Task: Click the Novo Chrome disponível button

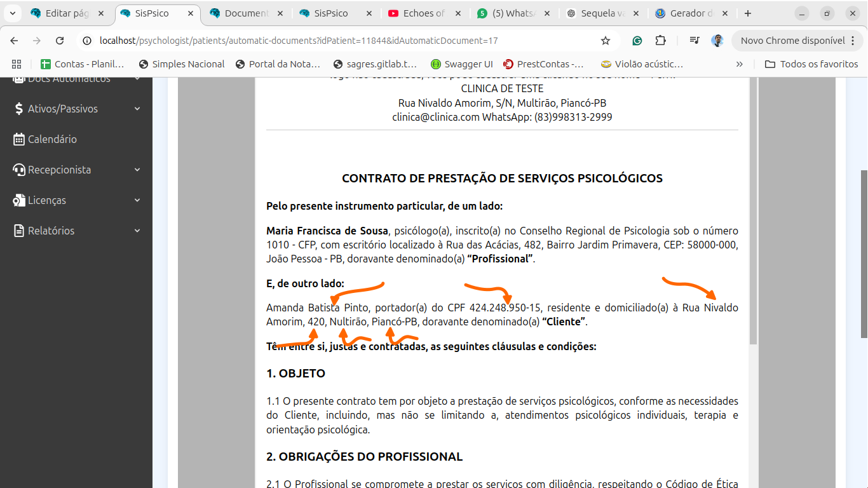Action: pyautogui.click(x=792, y=41)
